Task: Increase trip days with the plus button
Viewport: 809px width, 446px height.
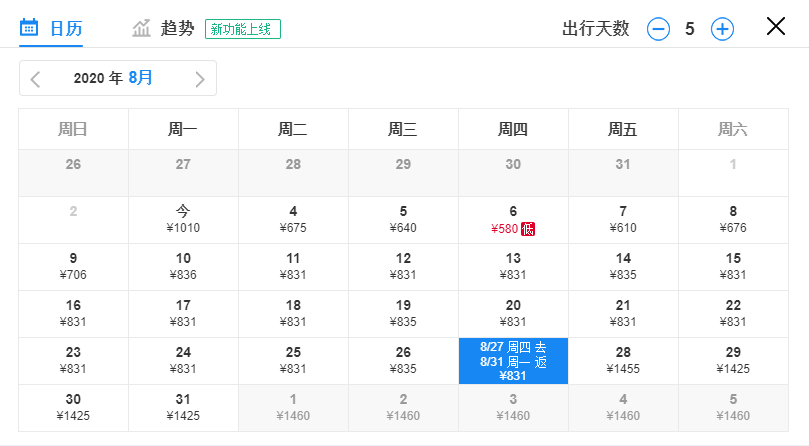Action: [x=722, y=29]
